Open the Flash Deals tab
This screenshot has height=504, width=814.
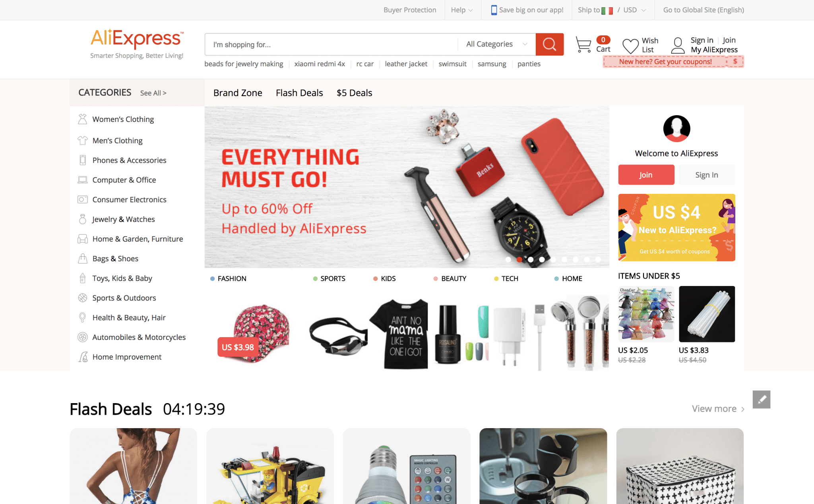(x=299, y=93)
